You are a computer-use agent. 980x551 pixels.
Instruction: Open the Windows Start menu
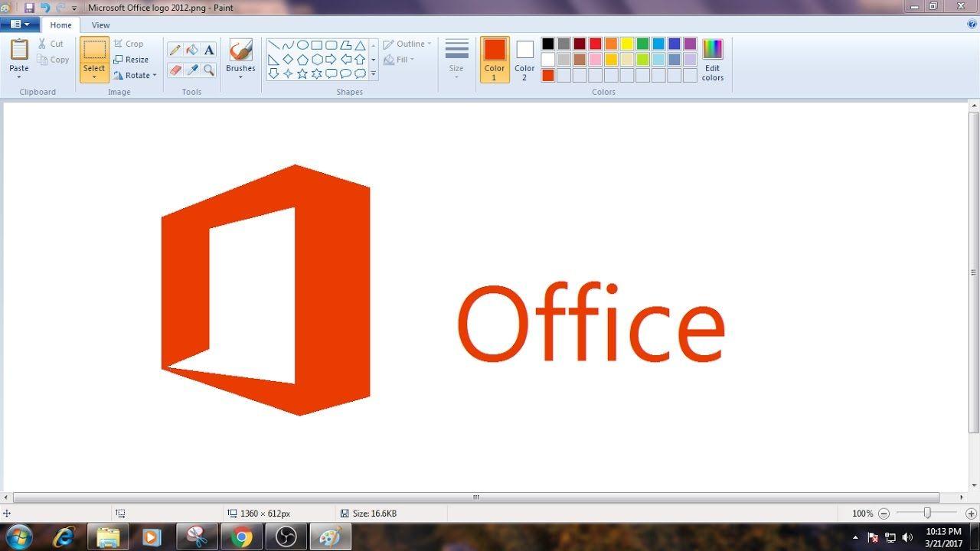[x=18, y=537]
